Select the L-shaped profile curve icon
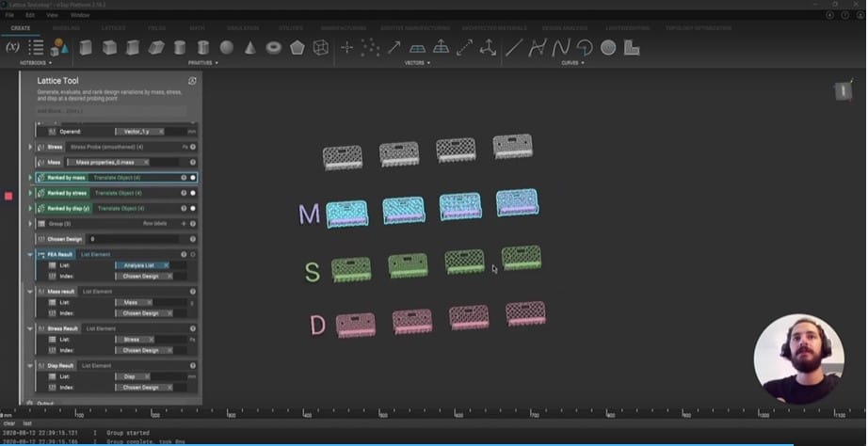The width and height of the screenshot is (868, 446). tap(632, 48)
